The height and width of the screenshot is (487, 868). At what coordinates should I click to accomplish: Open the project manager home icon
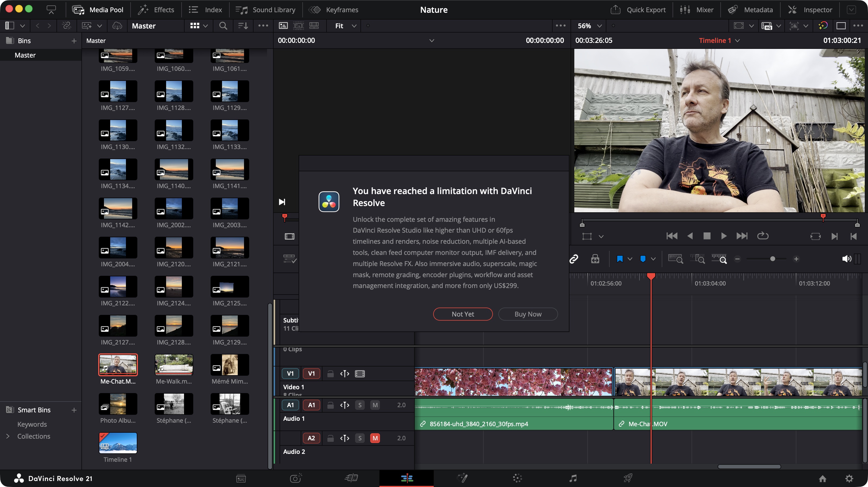(x=822, y=479)
